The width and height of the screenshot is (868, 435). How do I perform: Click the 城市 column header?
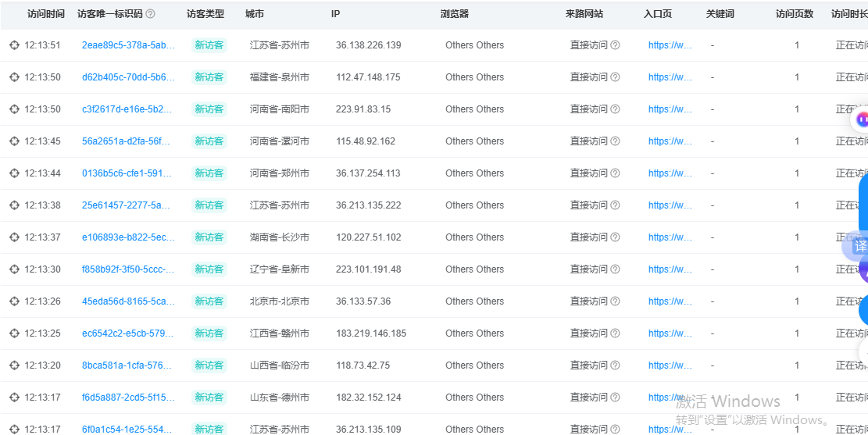click(255, 14)
